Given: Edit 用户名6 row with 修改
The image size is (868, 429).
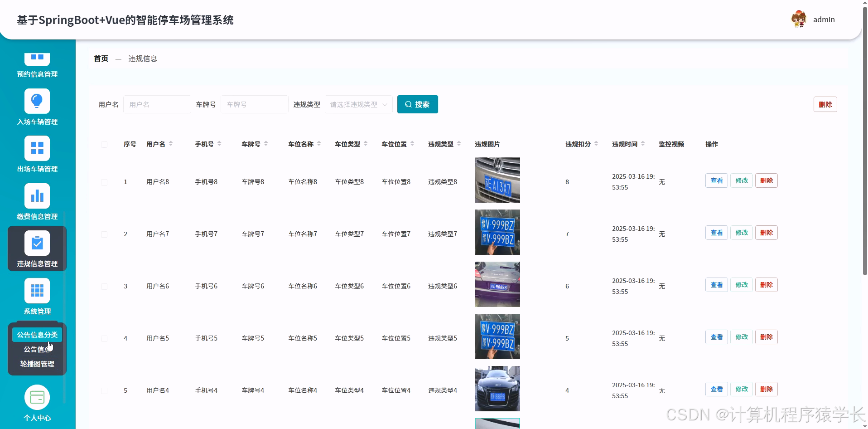Looking at the screenshot, I should (x=742, y=285).
